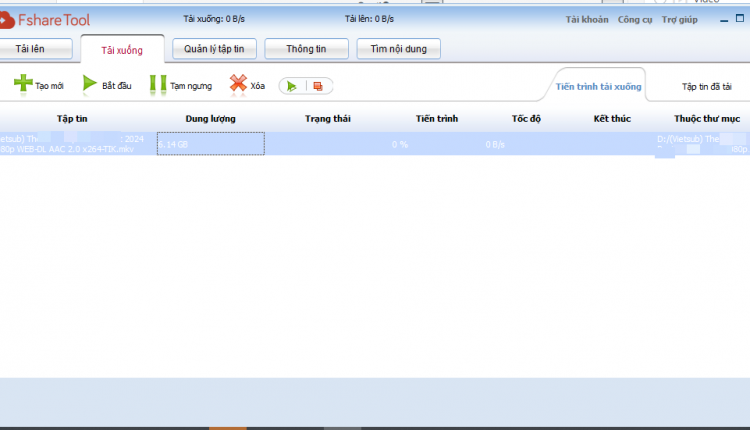Viewport: 750px width, 430px height.
Task: Open the Công cụ menu
Action: (635, 20)
